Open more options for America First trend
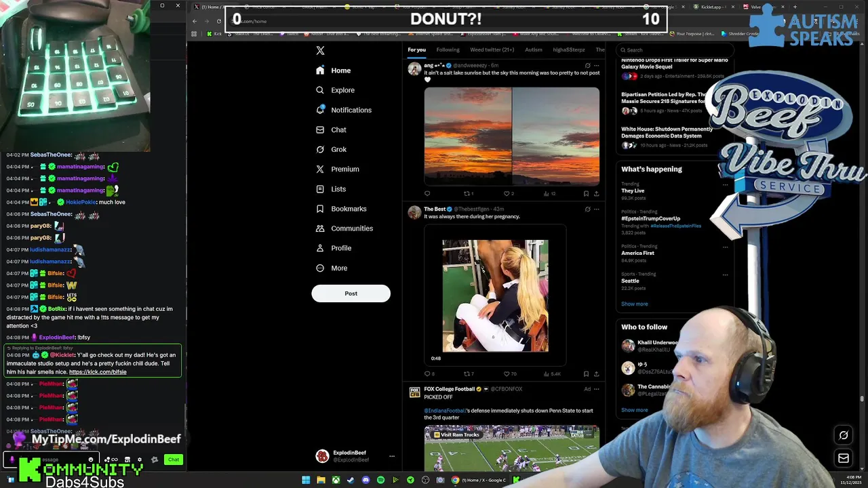This screenshot has width=868, height=488. [x=725, y=247]
